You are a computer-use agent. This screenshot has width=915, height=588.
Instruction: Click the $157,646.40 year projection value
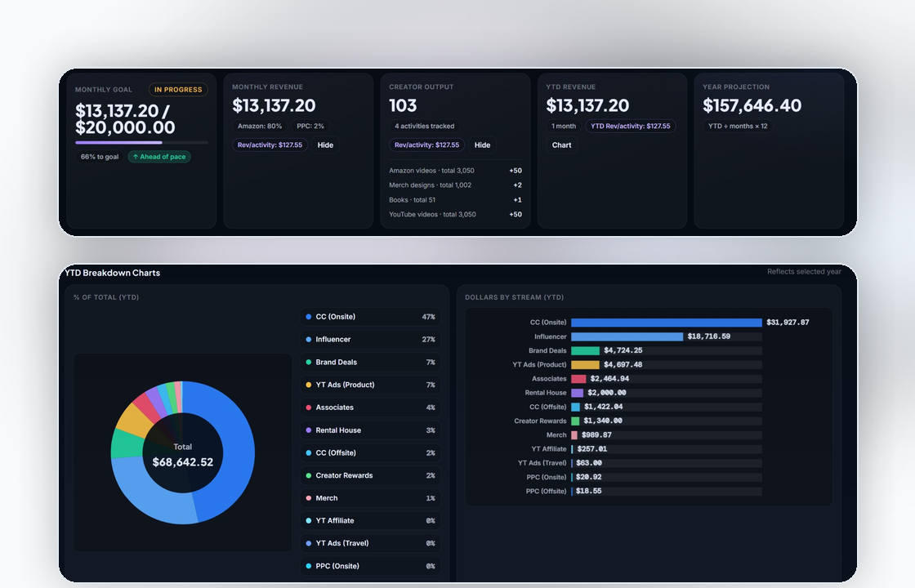pos(752,105)
